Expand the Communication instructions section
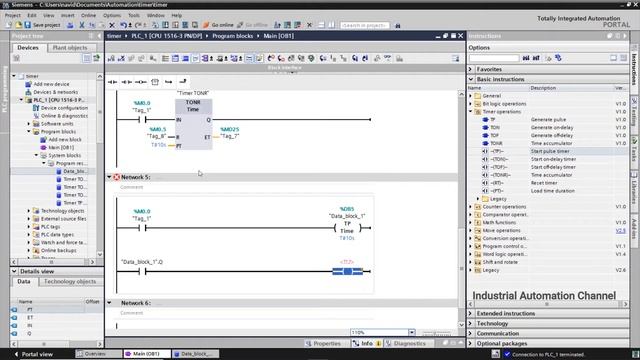This screenshot has width=640, height=360. tap(471, 333)
